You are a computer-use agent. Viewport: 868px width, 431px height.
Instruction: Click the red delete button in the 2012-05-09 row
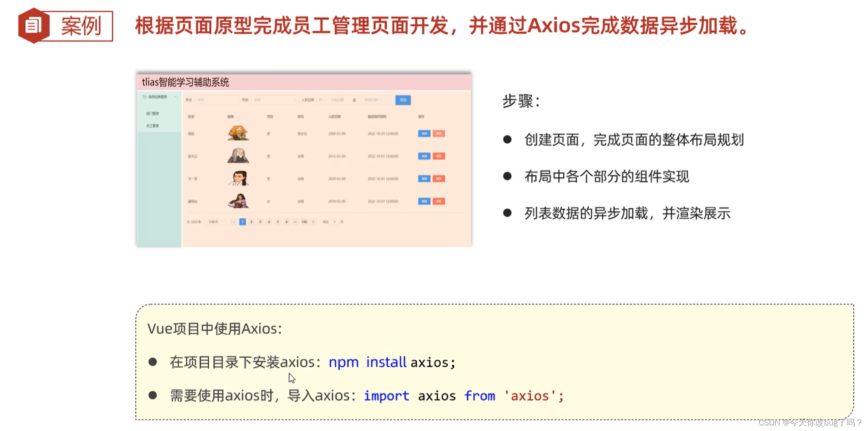(x=439, y=156)
